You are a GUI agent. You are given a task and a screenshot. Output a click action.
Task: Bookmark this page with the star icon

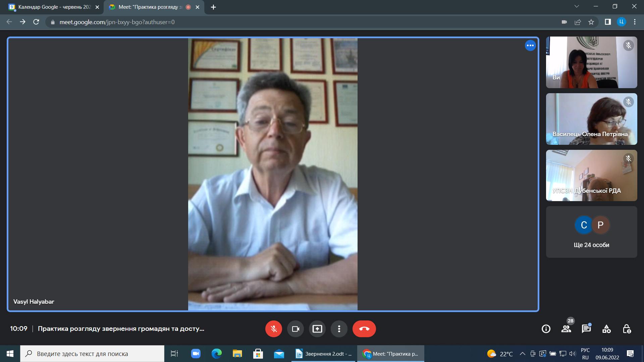coord(591,22)
